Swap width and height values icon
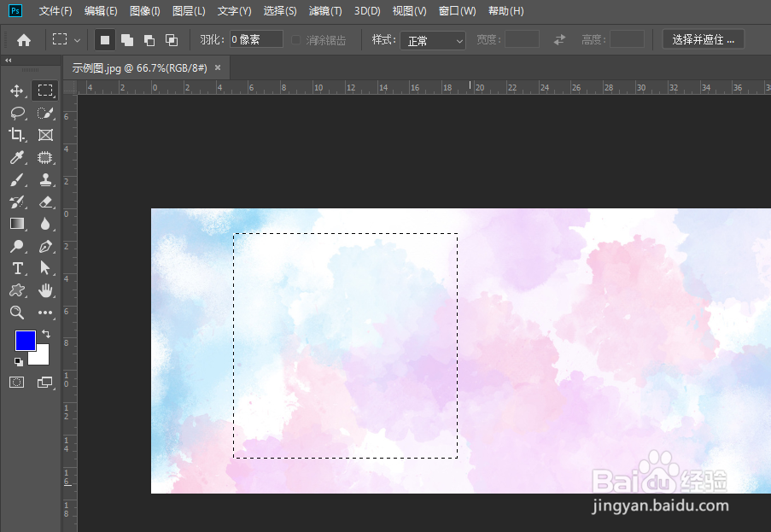 coord(559,39)
